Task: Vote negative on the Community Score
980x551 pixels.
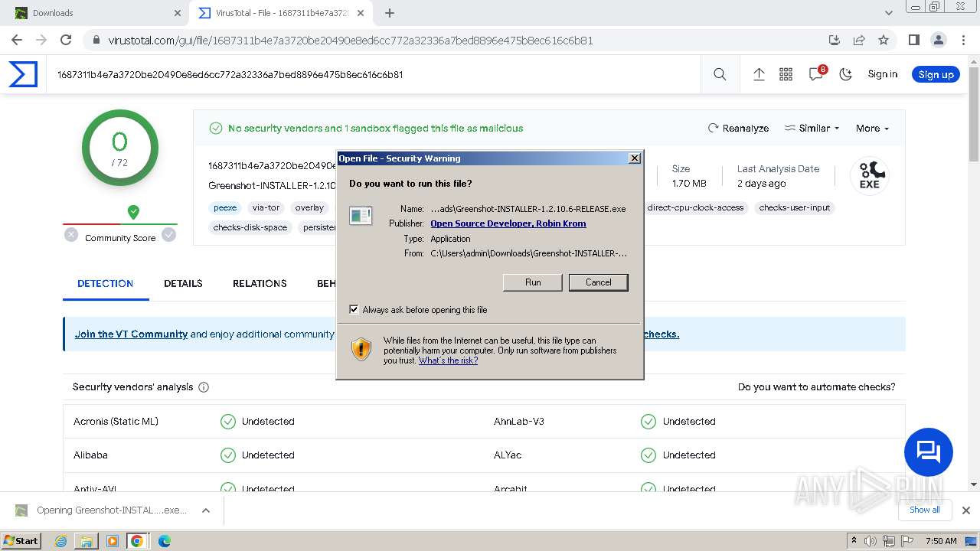Action: [71, 235]
